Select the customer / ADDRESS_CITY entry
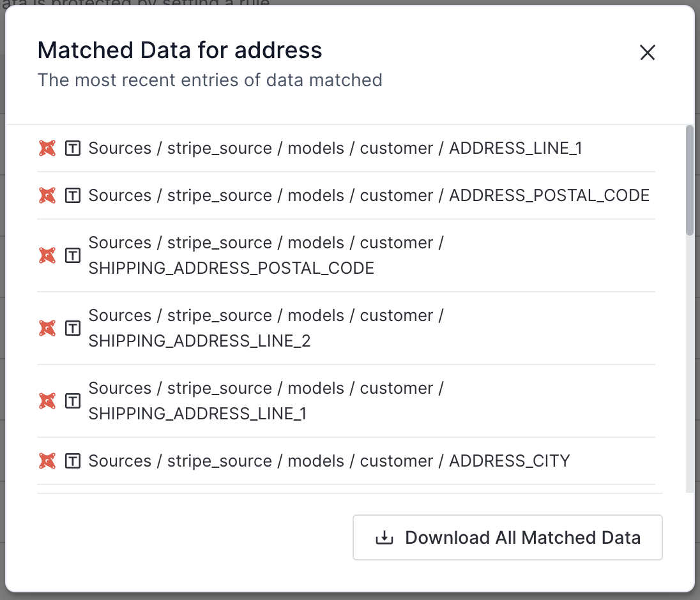 click(x=328, y=461)
